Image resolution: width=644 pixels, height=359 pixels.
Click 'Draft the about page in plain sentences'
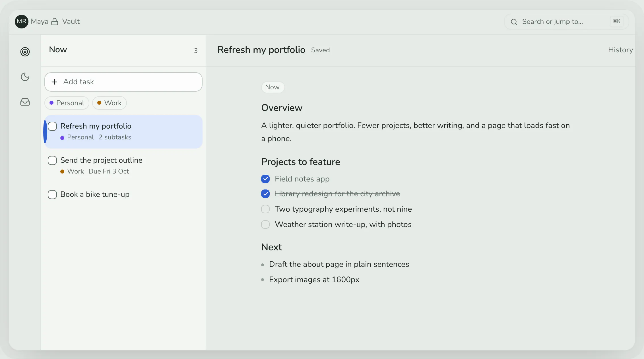(339, 264)
